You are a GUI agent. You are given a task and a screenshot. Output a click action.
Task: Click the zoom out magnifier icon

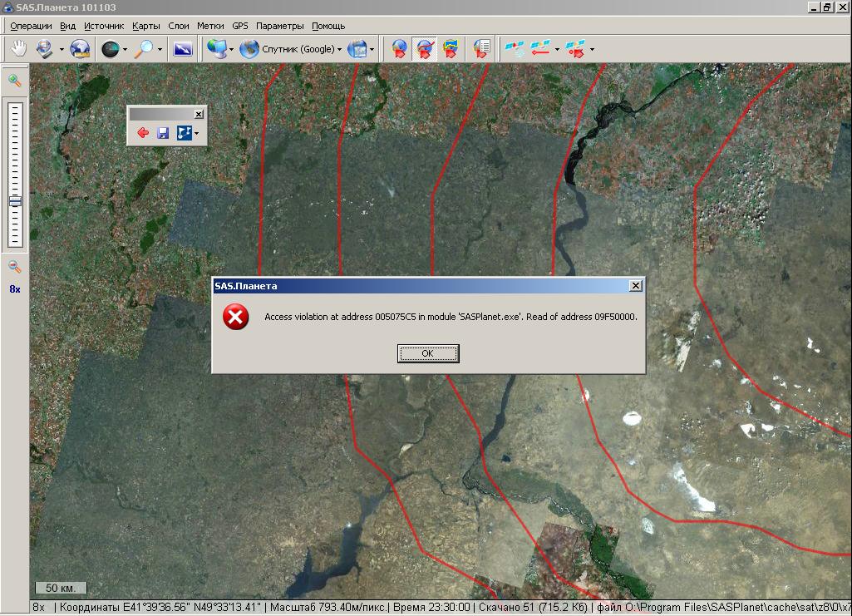pyautogui.click(x=15, y=267)
